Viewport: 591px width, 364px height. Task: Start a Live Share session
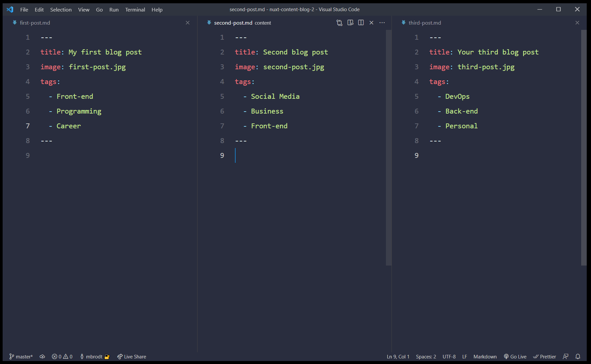132,356
